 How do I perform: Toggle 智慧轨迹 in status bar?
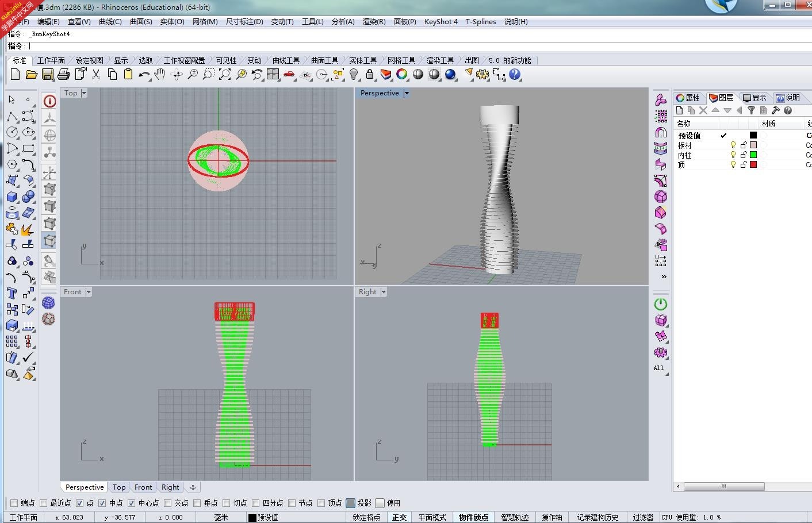coord(515,517)
